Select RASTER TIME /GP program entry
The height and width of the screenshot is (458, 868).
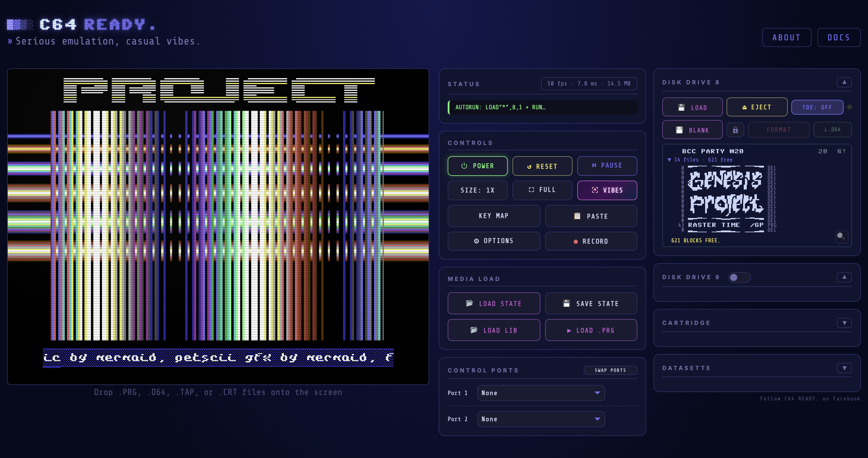[x=726, y=225]
